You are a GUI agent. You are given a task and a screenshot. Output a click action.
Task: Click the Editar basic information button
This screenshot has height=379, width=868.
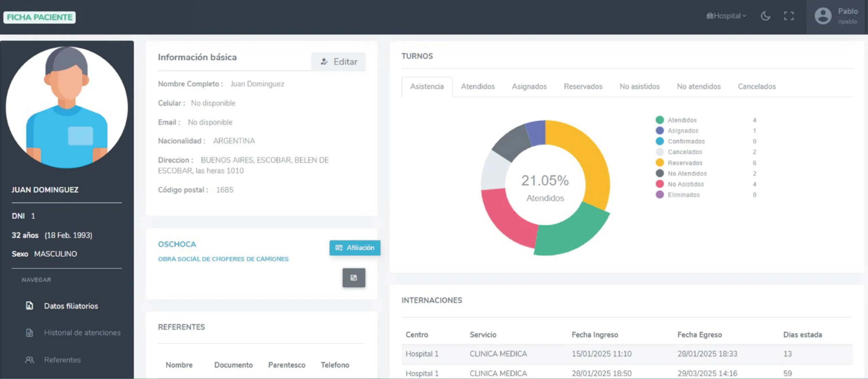click(x=338, y=61)
